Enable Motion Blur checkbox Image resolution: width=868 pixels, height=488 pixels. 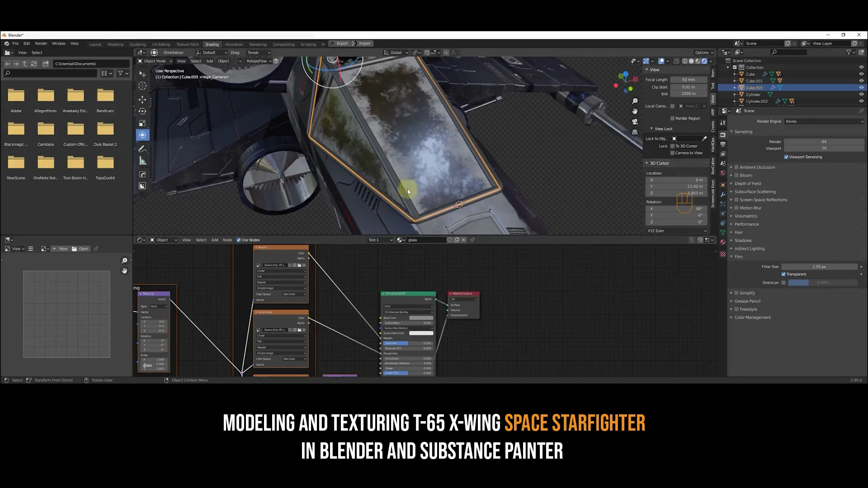[x=736, y=208]
